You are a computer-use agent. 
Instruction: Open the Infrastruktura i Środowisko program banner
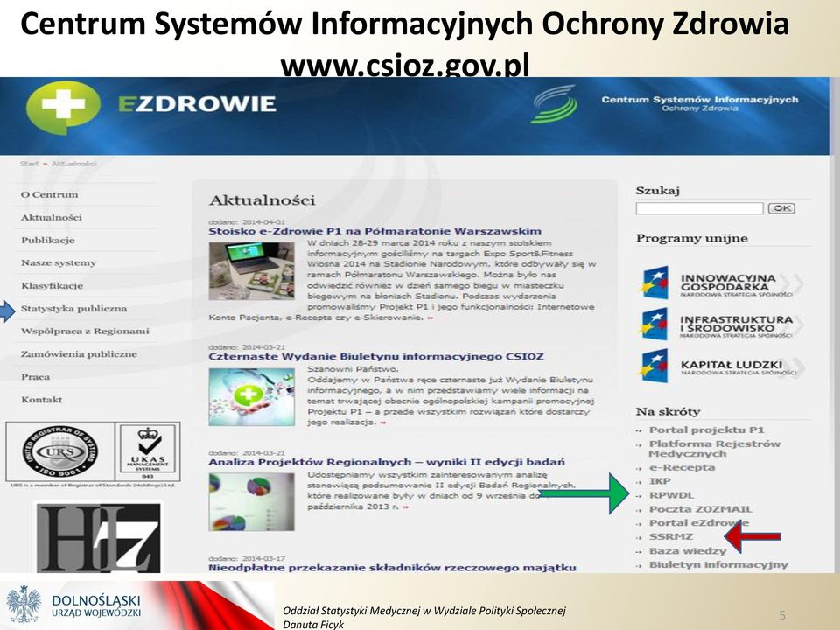tap(720, 325)
